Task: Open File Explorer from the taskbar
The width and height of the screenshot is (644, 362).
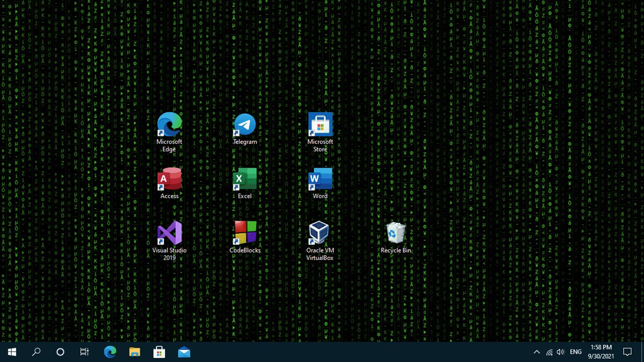Action: tap(134, 351)
